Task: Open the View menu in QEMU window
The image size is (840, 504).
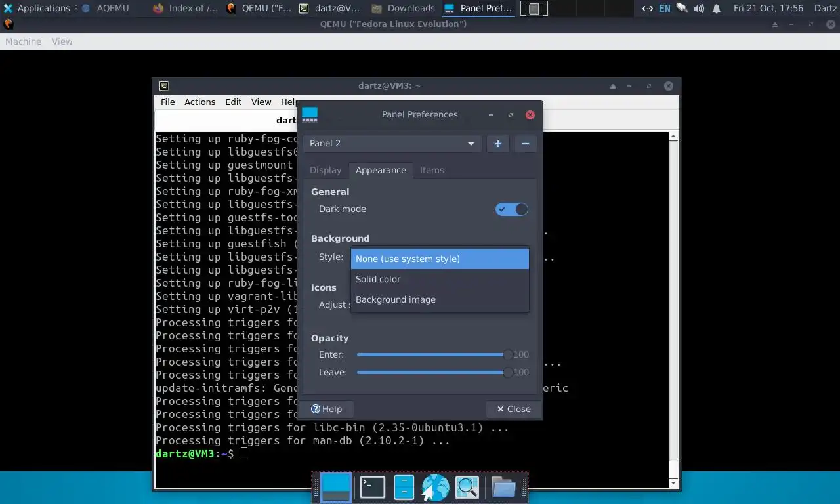Action: click(62, 41)
